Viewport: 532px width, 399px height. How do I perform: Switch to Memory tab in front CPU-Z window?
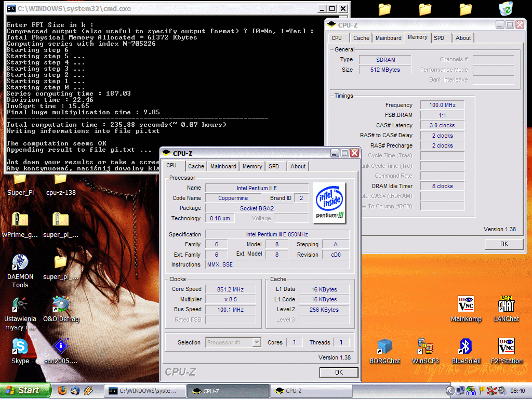(x=252, y=166)
